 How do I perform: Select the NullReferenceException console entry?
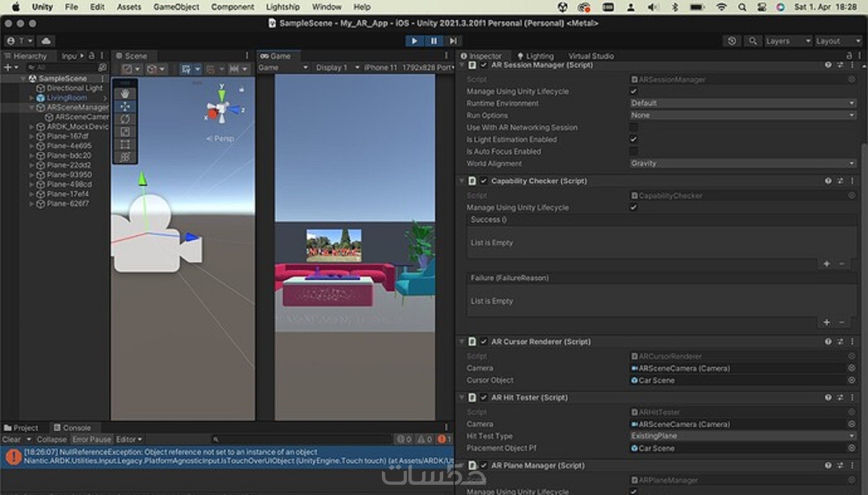228,457
